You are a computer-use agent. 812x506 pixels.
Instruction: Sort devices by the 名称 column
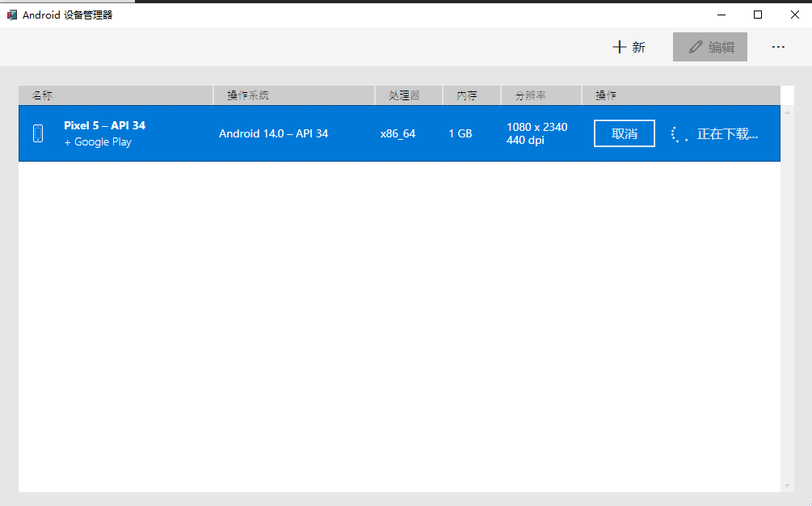pos(37,95)
